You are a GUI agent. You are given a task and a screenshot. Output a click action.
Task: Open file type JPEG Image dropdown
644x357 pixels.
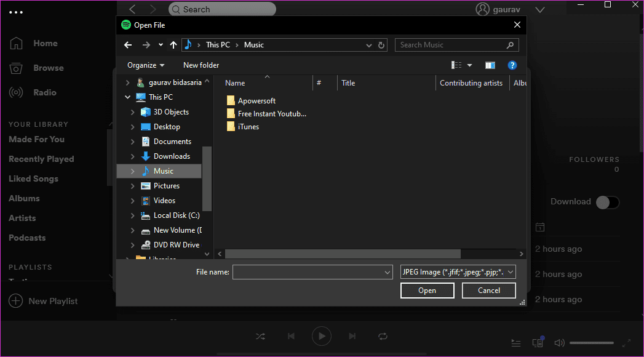click(458, 272)
